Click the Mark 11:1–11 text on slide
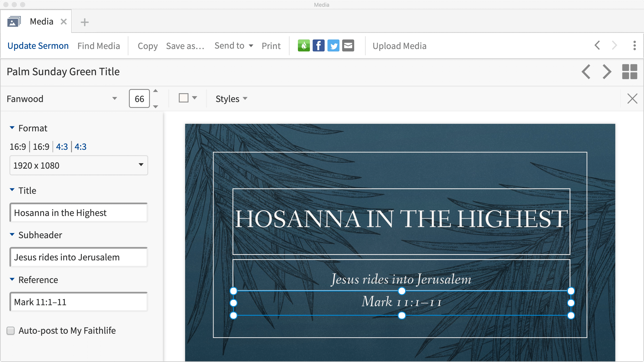This screenshot has width=644, height=362. coord(401,301)
